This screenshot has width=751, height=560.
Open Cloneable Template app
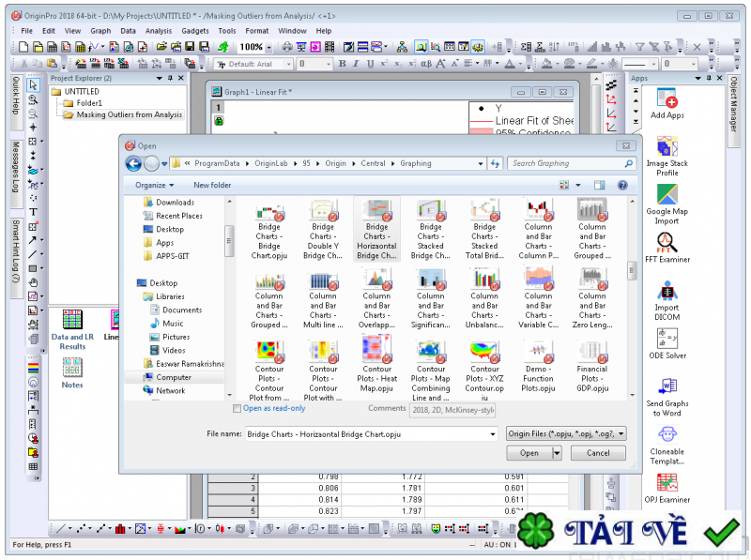click(667, 446)
